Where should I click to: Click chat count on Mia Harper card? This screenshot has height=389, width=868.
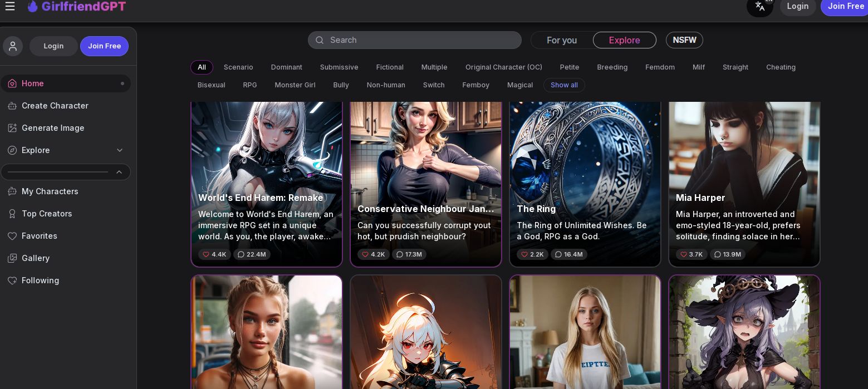point(727,254)
